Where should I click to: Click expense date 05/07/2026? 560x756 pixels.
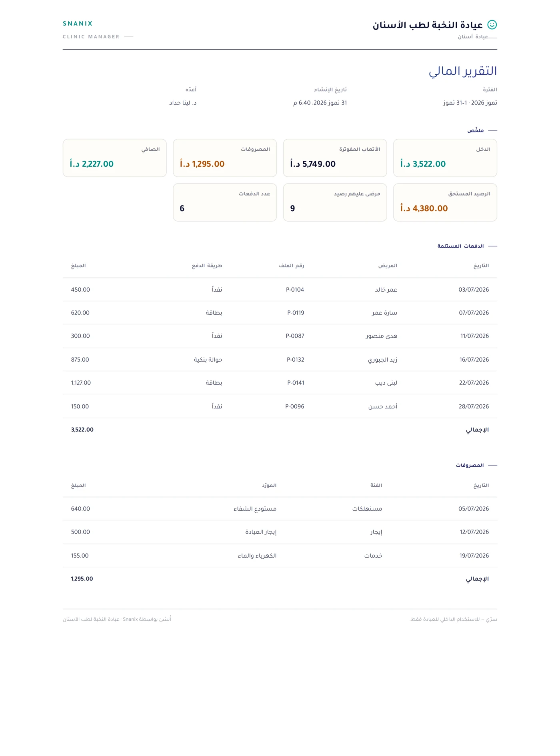(474, 509)
